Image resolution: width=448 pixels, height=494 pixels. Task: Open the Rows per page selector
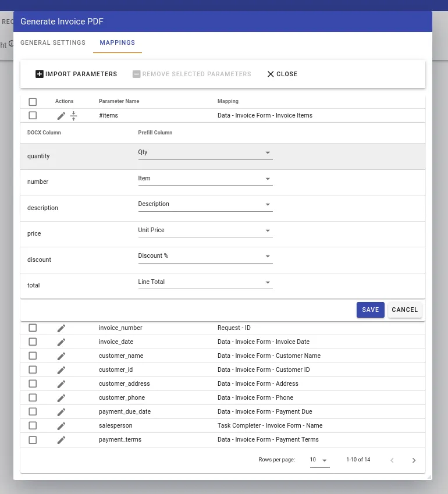319,460
